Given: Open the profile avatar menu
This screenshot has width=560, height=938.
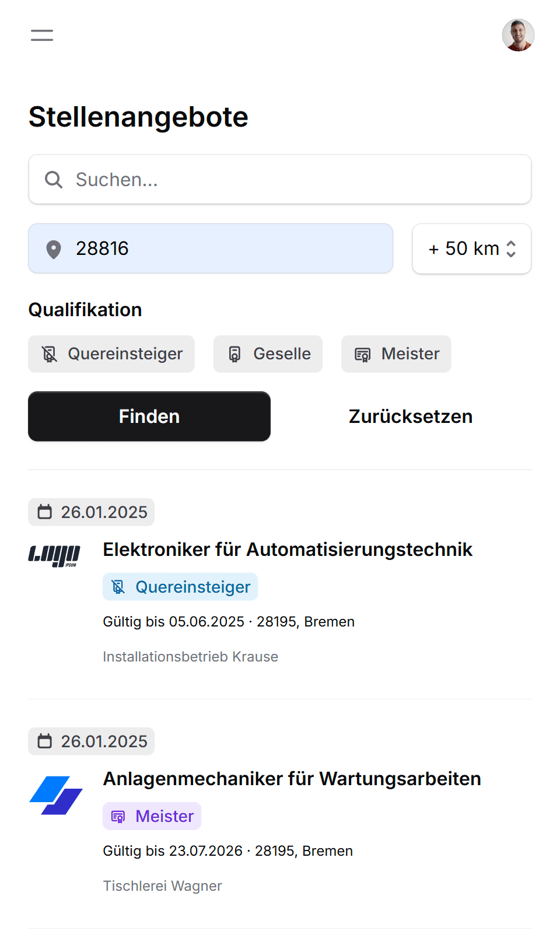Looking at the screenshot, I should click(x=518, y=35).
